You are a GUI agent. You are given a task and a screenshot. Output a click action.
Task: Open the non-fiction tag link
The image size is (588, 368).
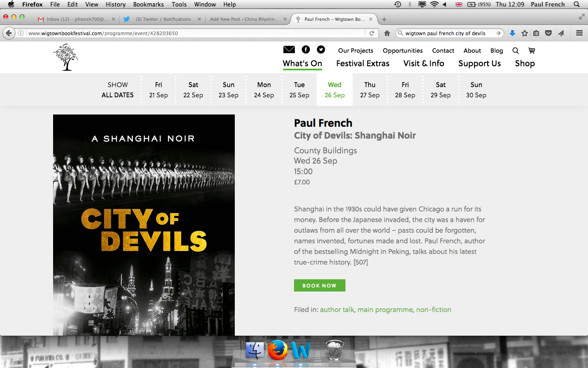pyautogui.click(x=434, y=310)
